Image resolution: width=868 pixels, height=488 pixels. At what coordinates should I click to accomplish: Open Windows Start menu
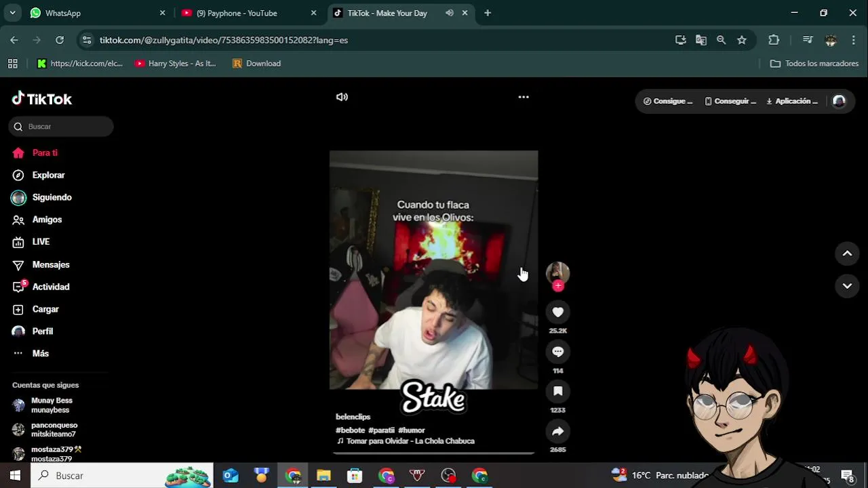[15, 476]
